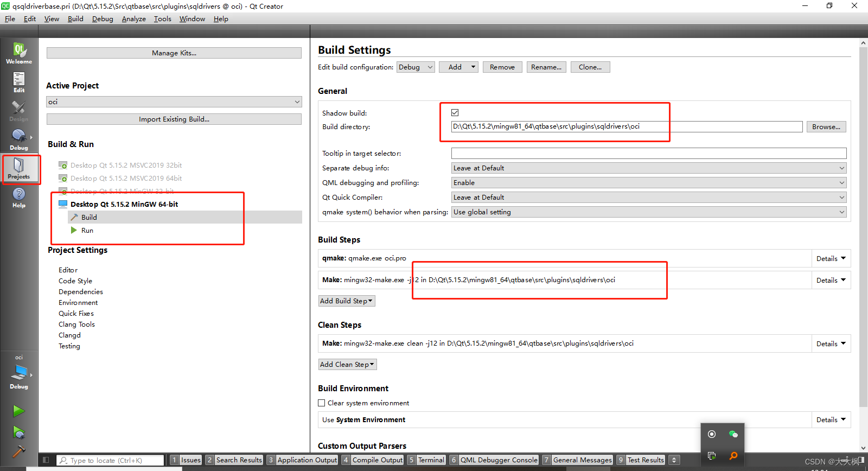Open Add Clean Step dropdown
The height and width of the screenshot is (471, 868).
coord(347,365)
